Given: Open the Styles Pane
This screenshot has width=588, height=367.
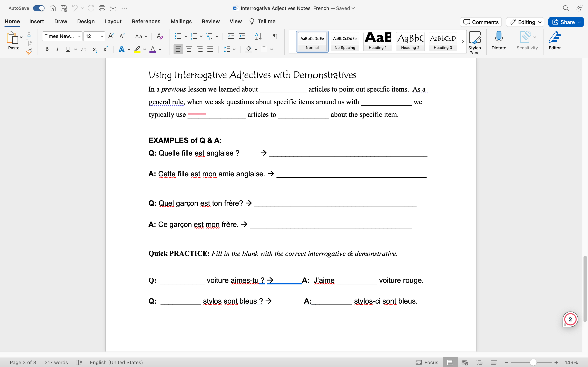Looking at the screenshot, I should [474, 43].
